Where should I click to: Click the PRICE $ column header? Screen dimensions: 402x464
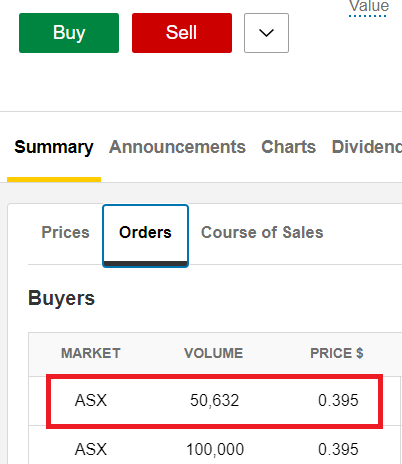[x=337, y=353]
